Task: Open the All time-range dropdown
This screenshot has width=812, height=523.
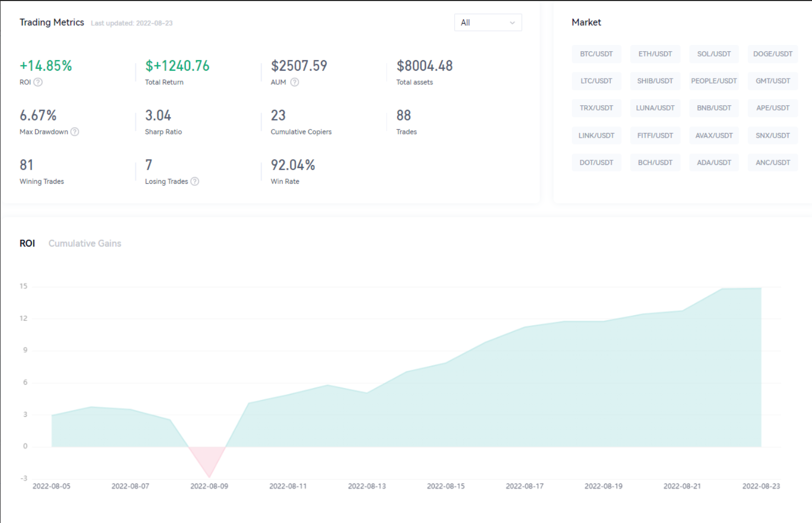Action: (x=488, y=23)
